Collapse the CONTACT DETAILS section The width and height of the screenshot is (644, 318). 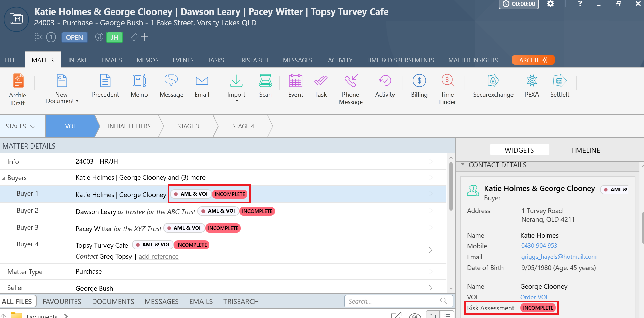click(463, 165)
